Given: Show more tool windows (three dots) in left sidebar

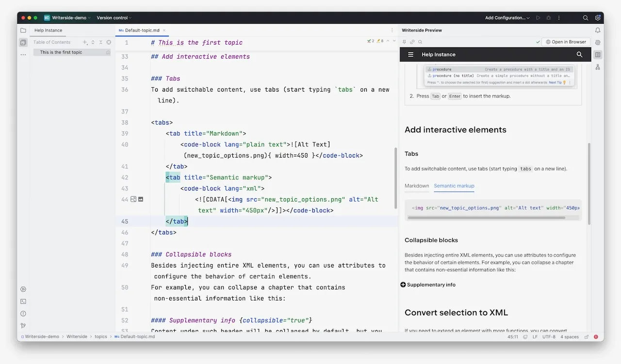Looking at the screenshot, I should click(x=23, y=55).
